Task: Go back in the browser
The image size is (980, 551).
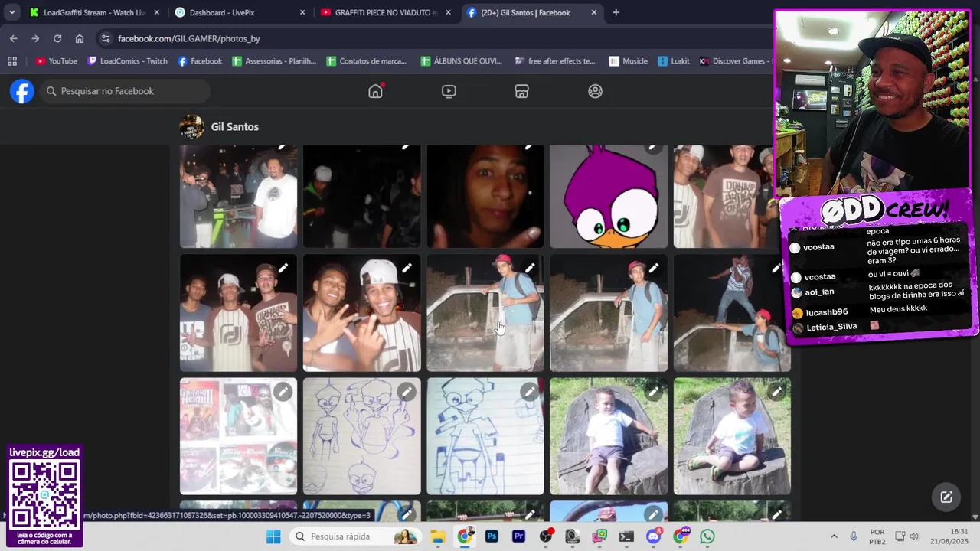Action: (x=13, y=38)
